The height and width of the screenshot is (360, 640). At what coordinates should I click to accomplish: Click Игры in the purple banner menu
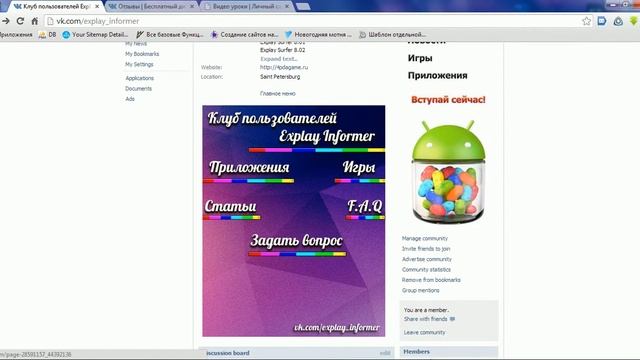click(359, 167)
